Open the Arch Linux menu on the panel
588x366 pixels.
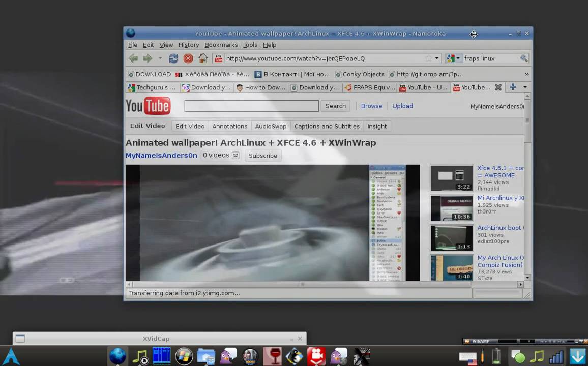11,356
